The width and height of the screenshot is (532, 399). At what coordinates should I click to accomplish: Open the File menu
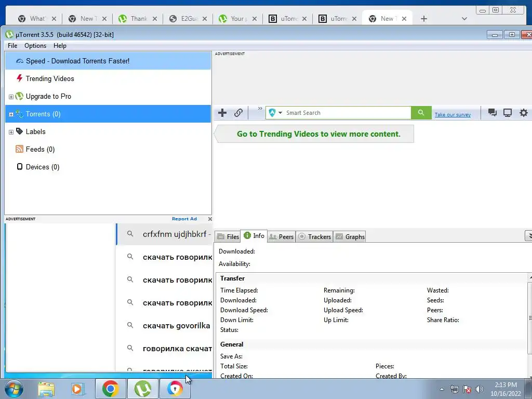click(12, 46)
